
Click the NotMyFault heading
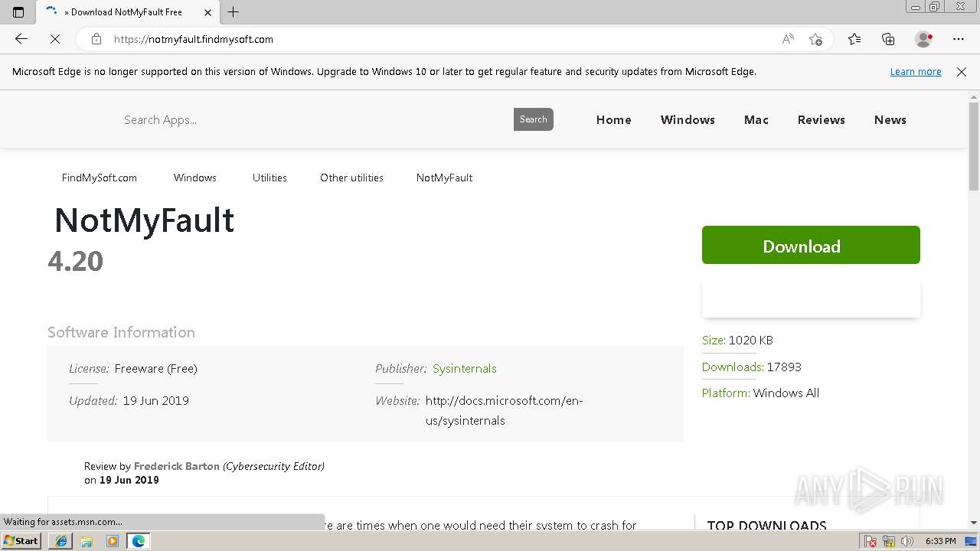[144, 220]
